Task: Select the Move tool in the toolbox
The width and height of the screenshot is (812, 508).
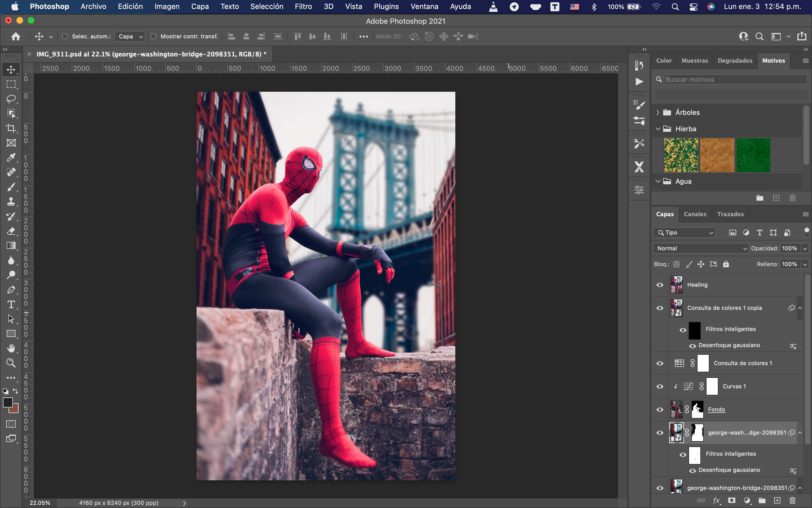Action: (x=11, y=69)
